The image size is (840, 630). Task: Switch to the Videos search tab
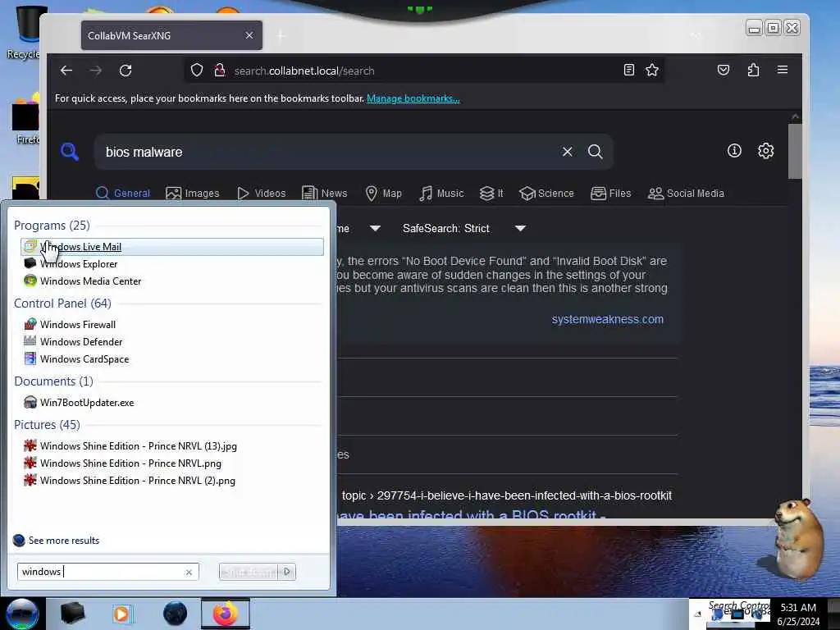tap(262, 194)
